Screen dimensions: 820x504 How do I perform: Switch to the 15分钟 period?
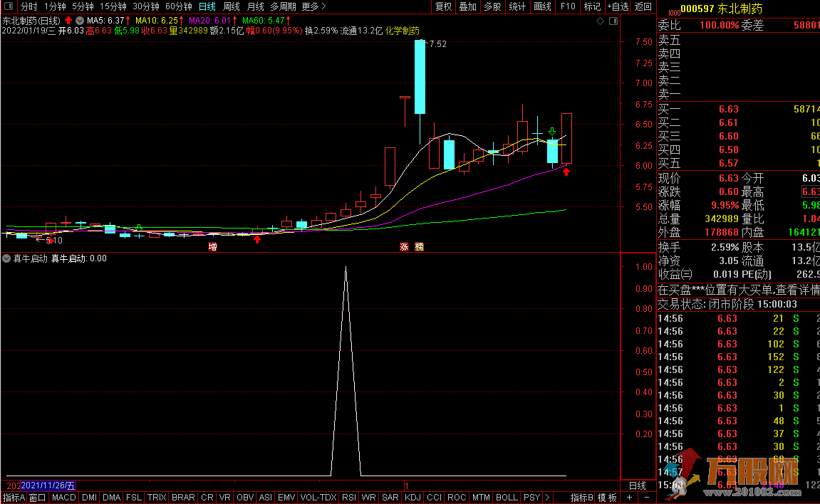(x=113, y=6)
